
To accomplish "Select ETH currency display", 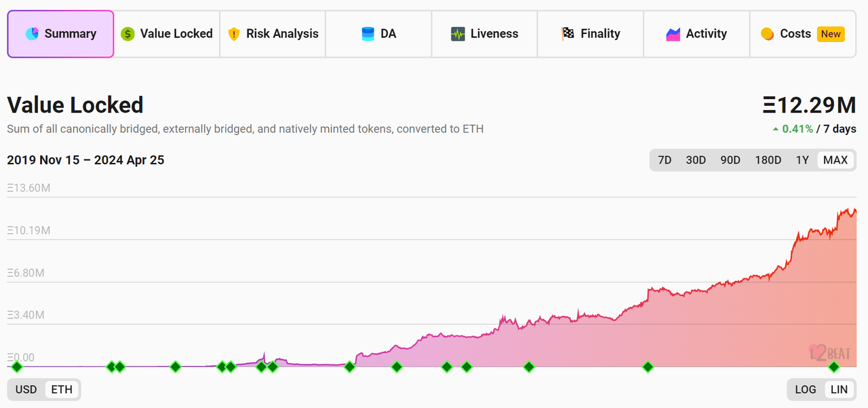I will 62,390.
